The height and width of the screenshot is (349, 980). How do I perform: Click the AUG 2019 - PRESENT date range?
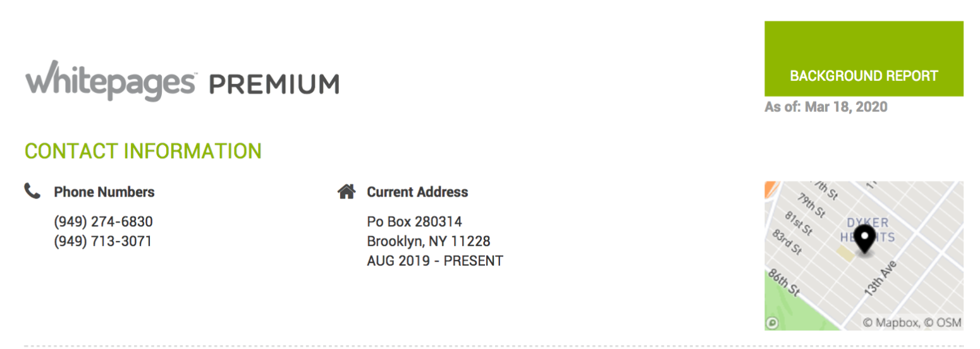click(435, 260)
